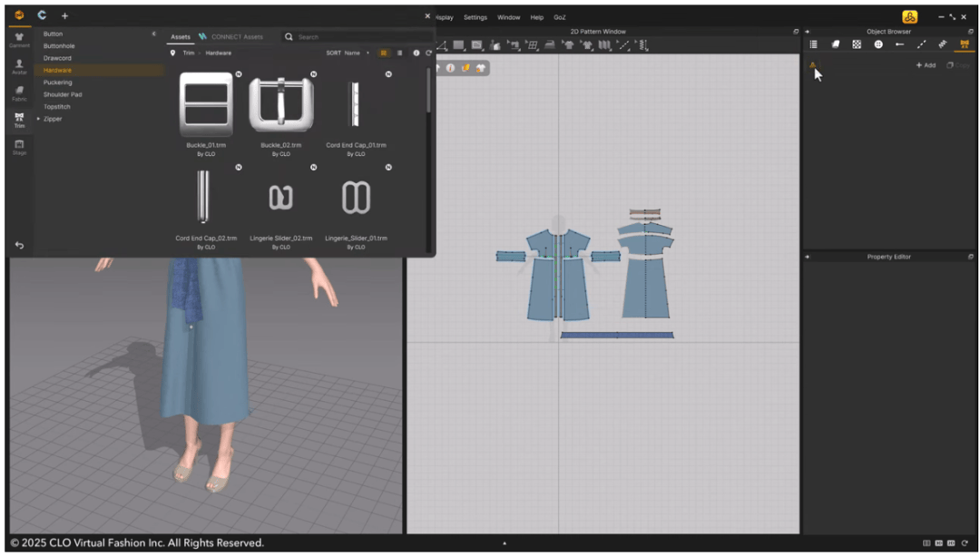Screen dimensions: 980x556
Task: Open the Stage library category
Action: tap(19, 146)
